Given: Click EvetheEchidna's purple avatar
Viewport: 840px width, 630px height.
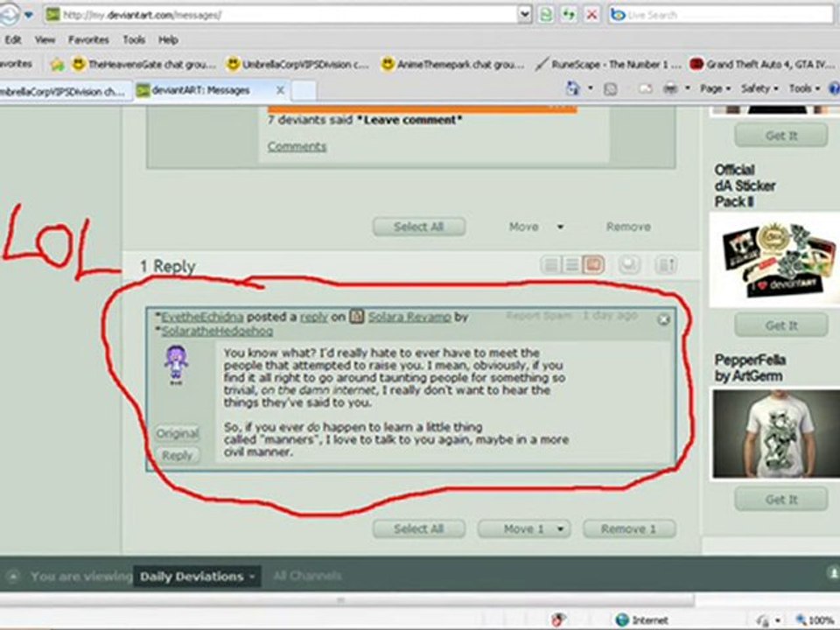Looking at the screenshot, I should [176, 365].
